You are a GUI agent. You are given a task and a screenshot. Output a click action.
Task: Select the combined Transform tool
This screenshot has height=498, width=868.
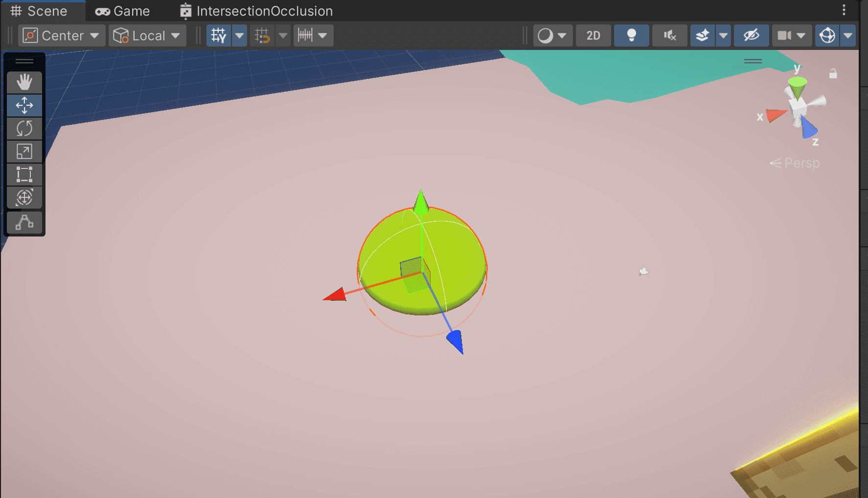pos(24,197)
